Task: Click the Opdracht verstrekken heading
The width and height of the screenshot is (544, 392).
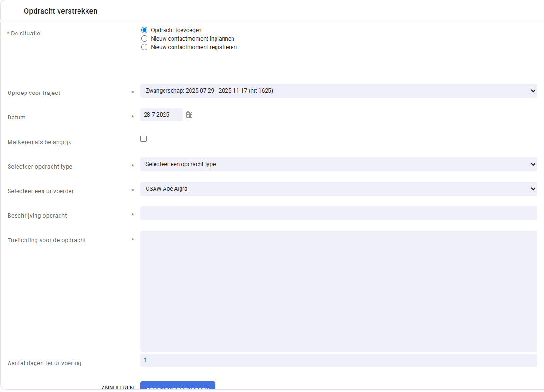Action: coord(60,11)
